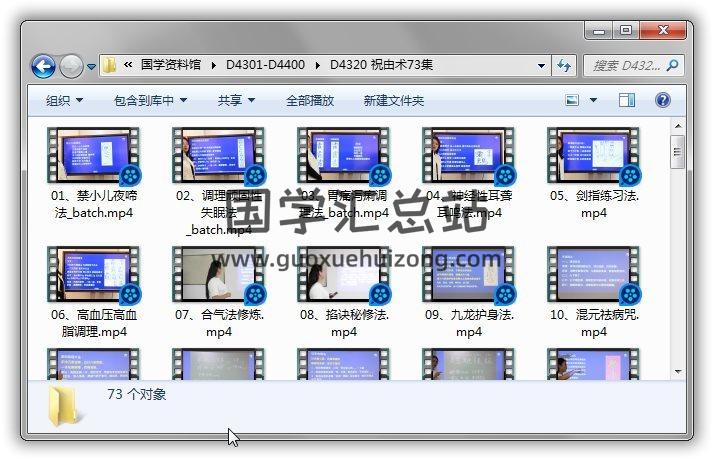
Task: Expand arrow after D4301-D4400 breadcrumb
Action: 317,66
